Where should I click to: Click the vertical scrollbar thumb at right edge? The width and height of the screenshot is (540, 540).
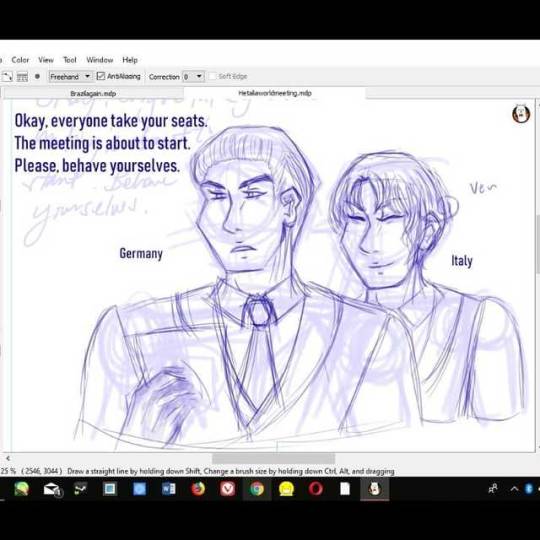[538, 243]
